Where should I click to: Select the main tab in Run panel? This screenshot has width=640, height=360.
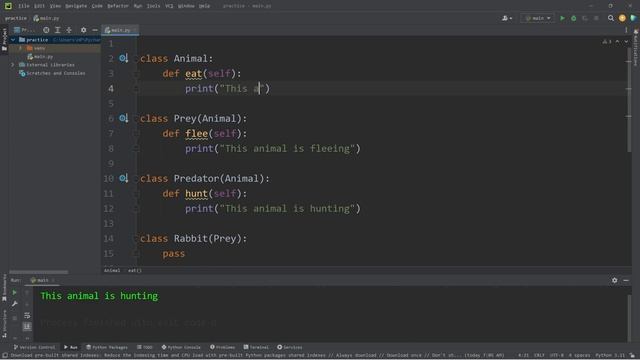click(x=42, y=280)
